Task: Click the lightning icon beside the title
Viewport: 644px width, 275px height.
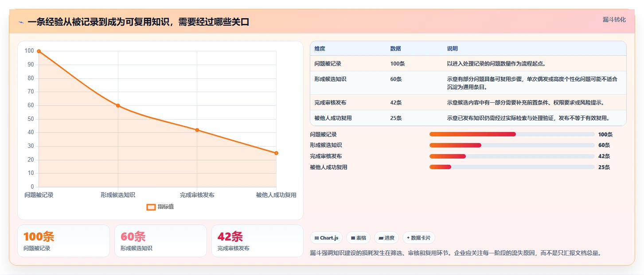Action: 21,22
